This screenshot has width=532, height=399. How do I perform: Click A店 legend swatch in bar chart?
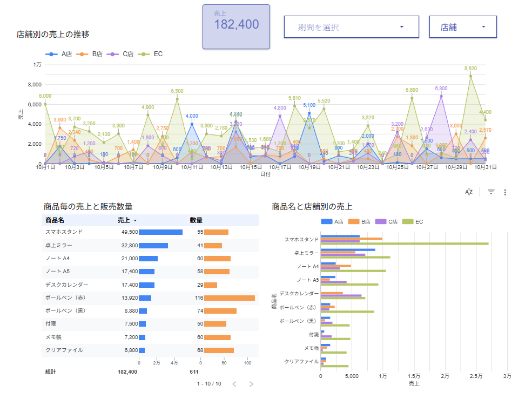326,221
